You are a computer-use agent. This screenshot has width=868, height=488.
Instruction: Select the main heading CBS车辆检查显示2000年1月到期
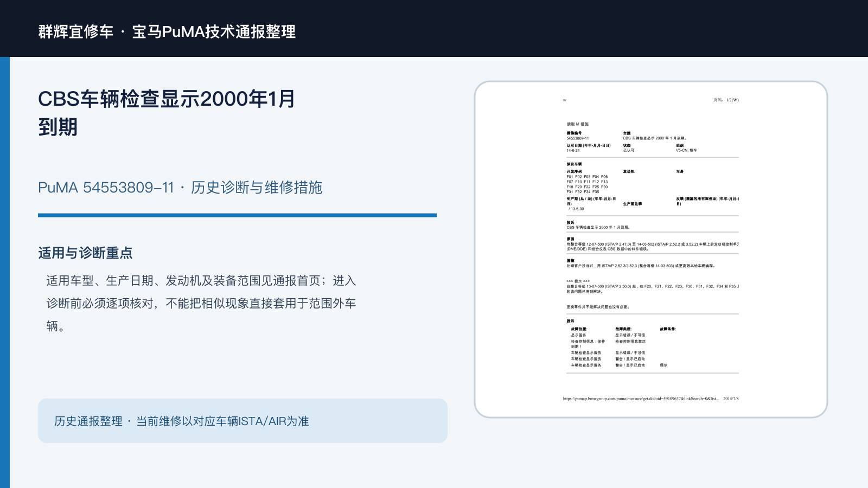pos(167,113)
